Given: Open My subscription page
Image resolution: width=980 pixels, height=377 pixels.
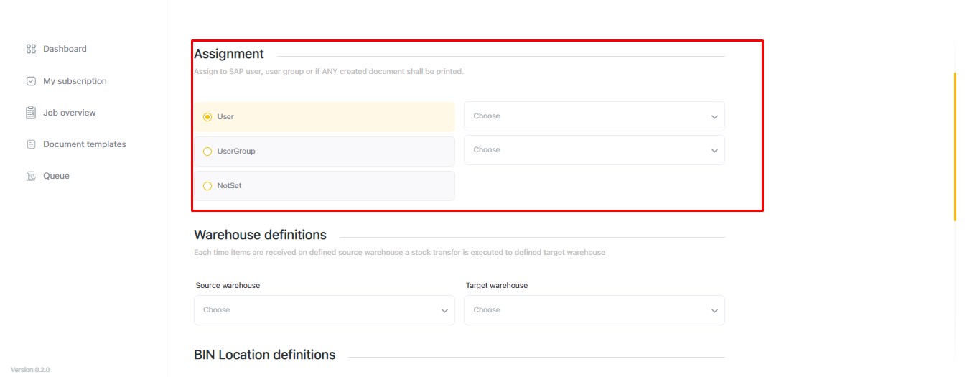Looking at the screenshot, I should point(75,81).
